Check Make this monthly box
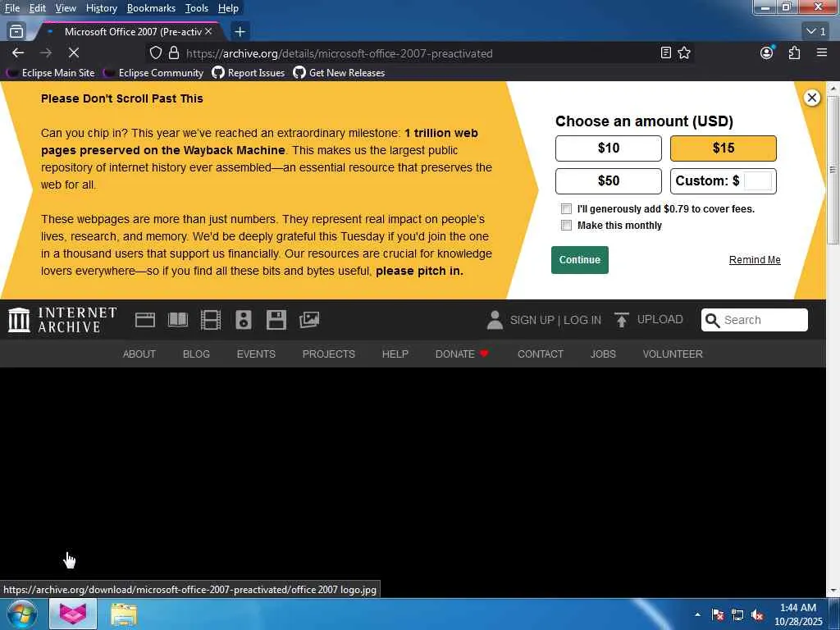840x630 pixels. [x=566, y=225]
